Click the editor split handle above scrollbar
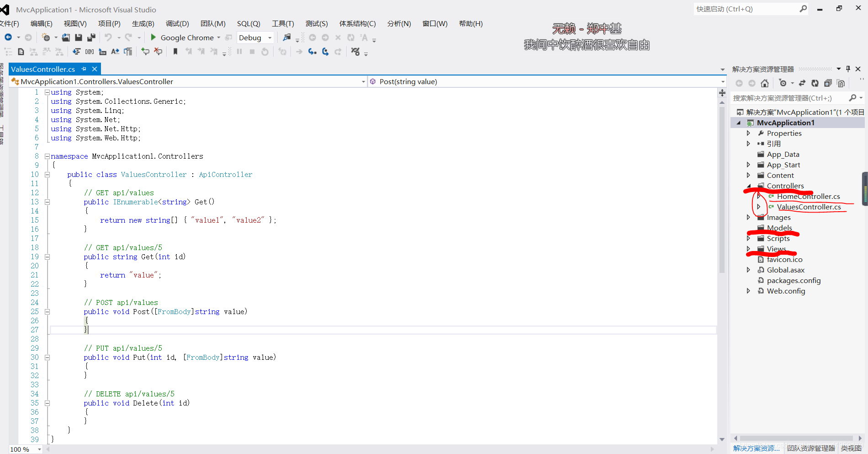868x454 pixels. [x=722, y=93]
